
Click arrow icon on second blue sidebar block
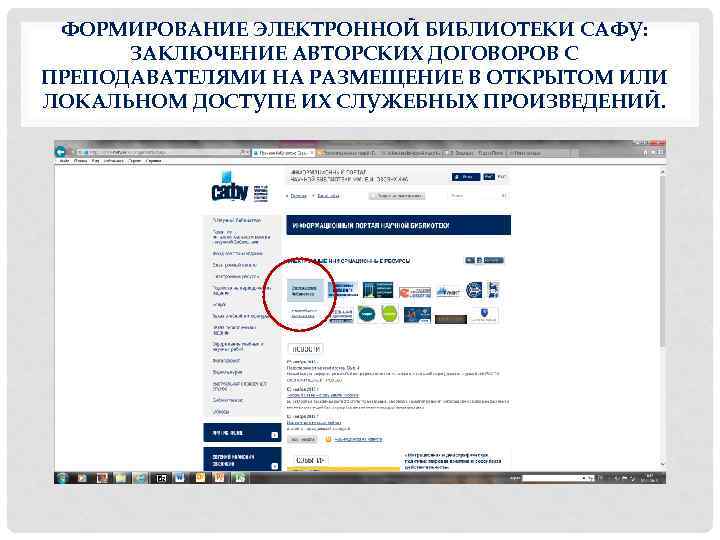[275, 466]
